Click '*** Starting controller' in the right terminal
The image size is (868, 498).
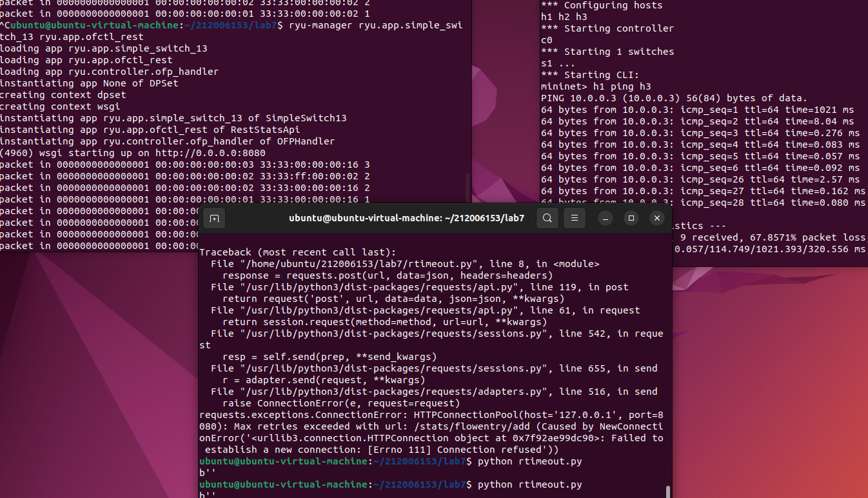coord(607,28)
